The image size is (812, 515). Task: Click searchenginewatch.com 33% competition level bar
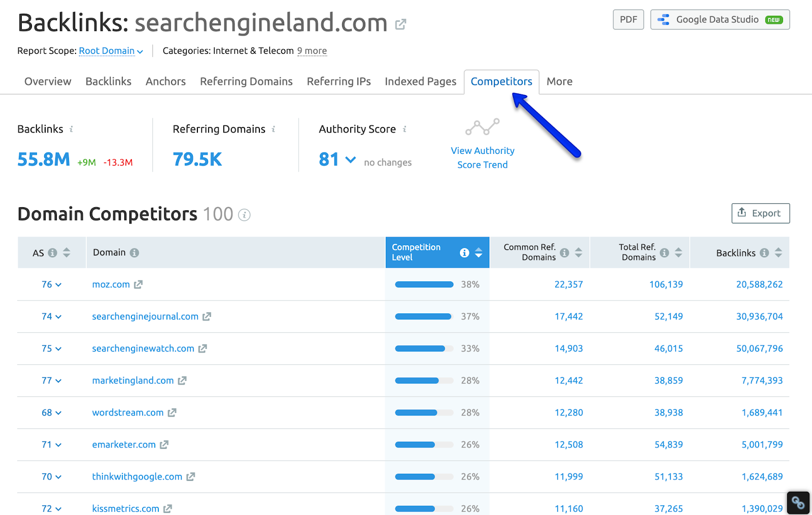(424, 348)
